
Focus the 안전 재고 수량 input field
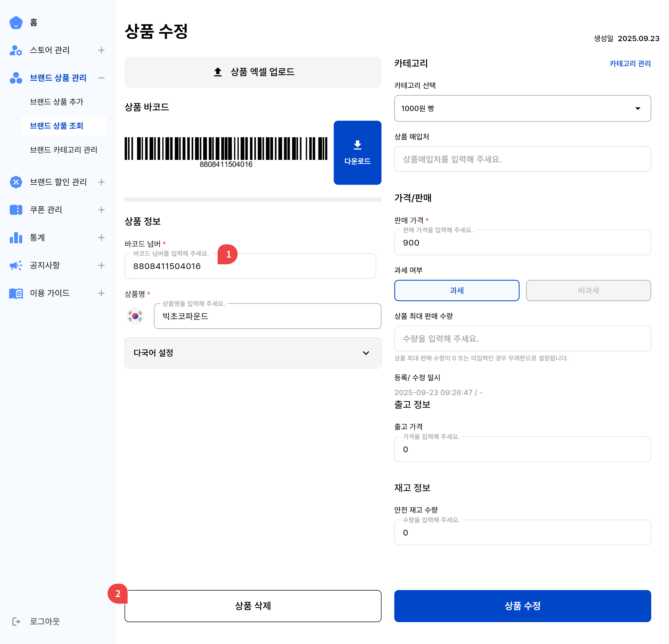(x=522, y=532)
